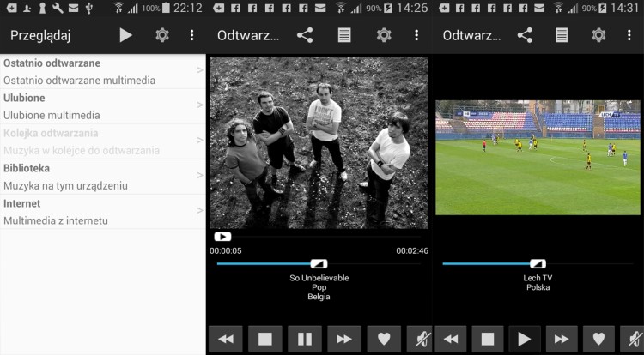Open overflow menu above football video
This screenshot has height=355, width=644.
pyautogui.click(x=631, y=35)
